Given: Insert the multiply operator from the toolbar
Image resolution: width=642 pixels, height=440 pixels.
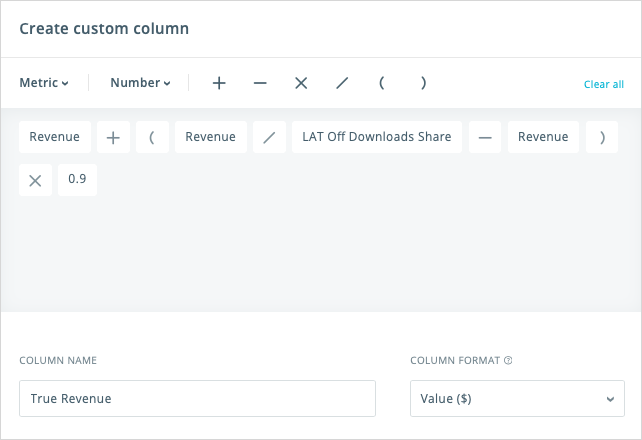Looking at the screenshot, I should 301,83.
